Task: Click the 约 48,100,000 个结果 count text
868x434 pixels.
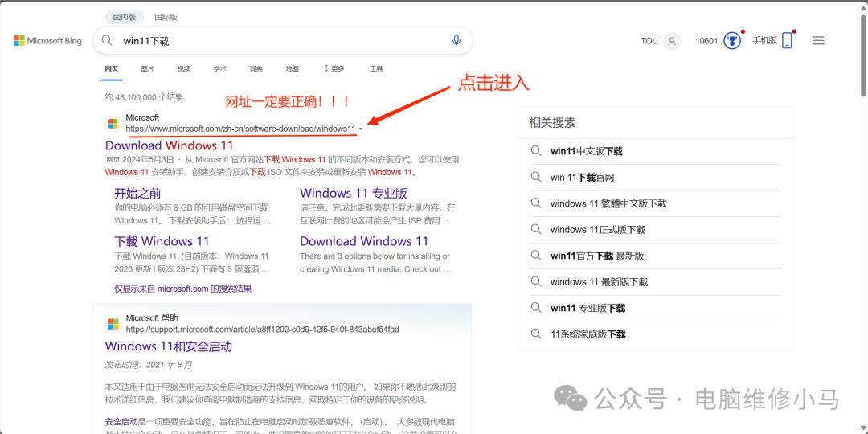Action: tap(144, 97)
